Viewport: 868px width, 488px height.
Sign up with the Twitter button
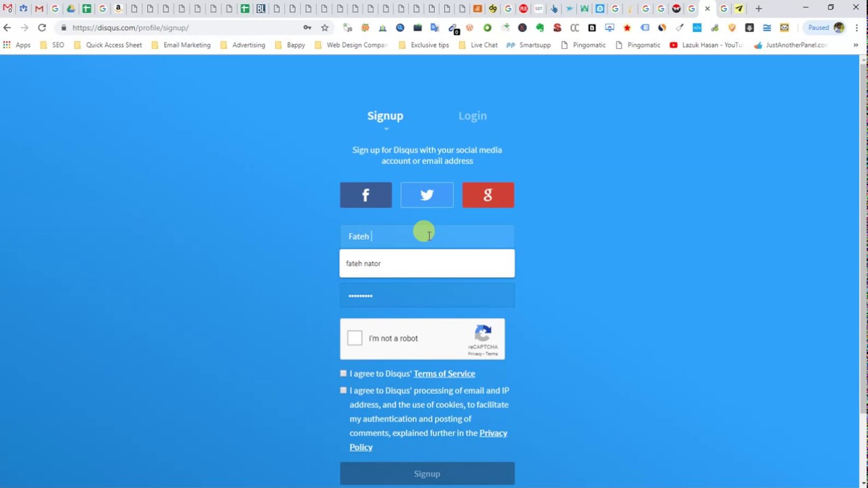[427, 195]
